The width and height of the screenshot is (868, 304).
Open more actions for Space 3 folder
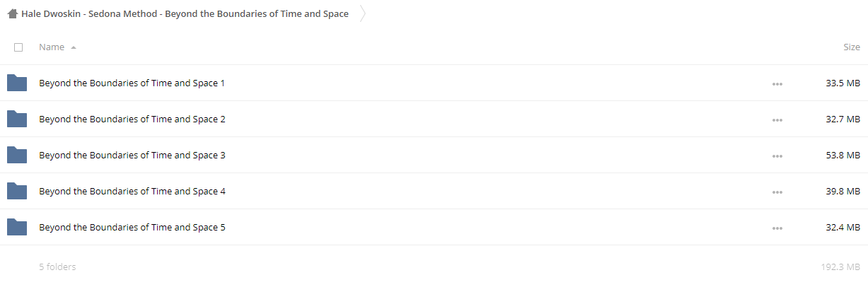(x=777, y=156)
